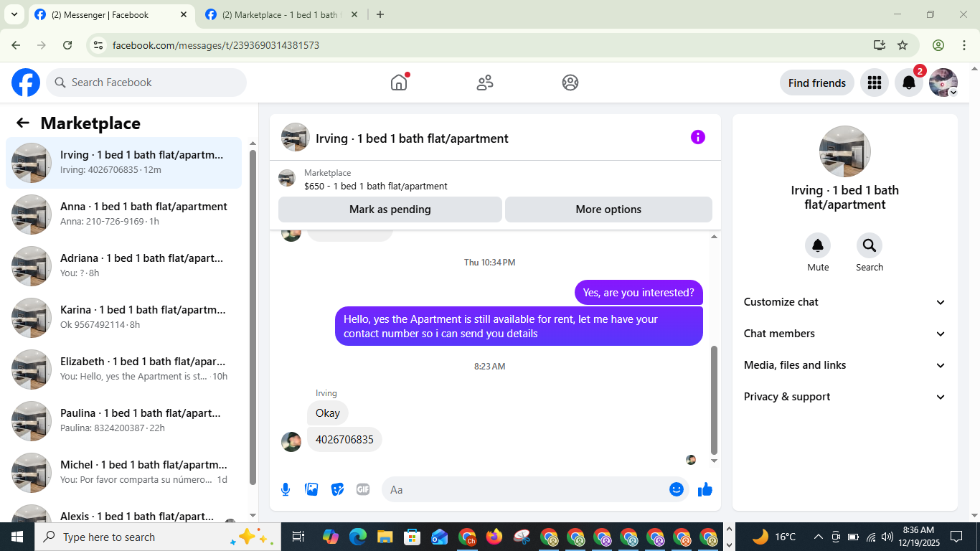Click conversation list scrollbar thumb

(253, 317)
